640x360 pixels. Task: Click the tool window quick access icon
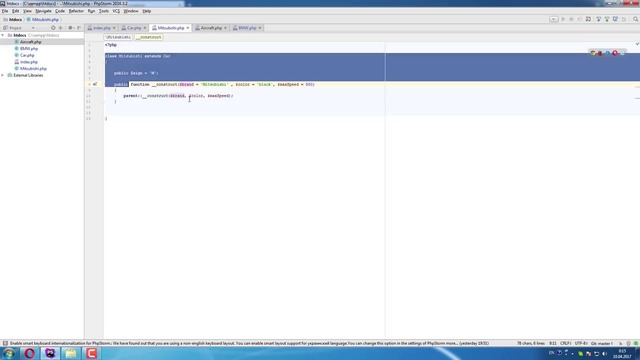(5, 343)
